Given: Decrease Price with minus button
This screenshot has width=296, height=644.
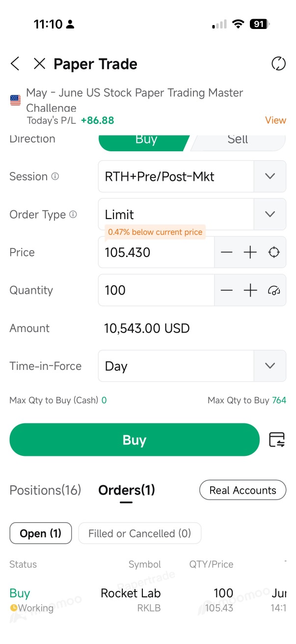Looking at the screenshot, I should tap(226, 252).
